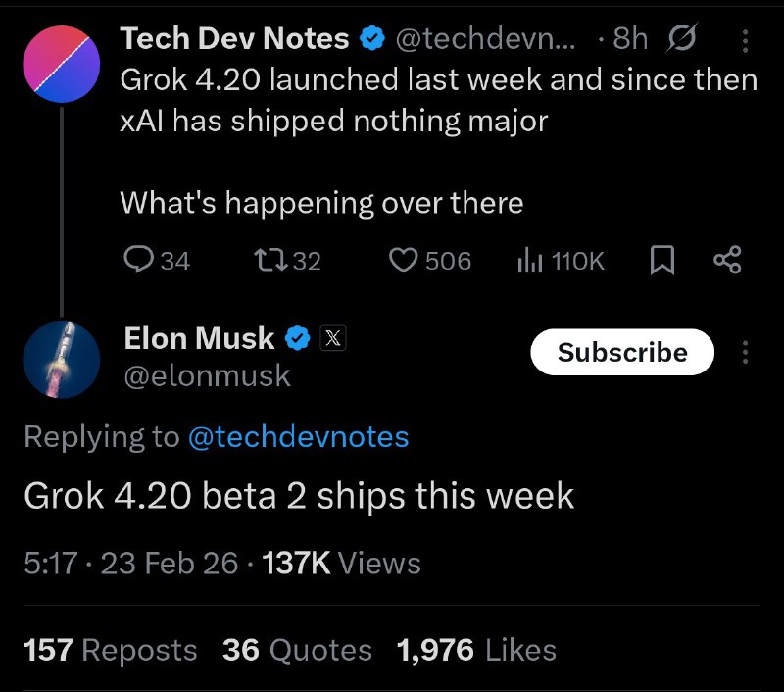Screen dimensions: 784x692
Task: View the 157 Reposts list
Action: click(110, 650)
